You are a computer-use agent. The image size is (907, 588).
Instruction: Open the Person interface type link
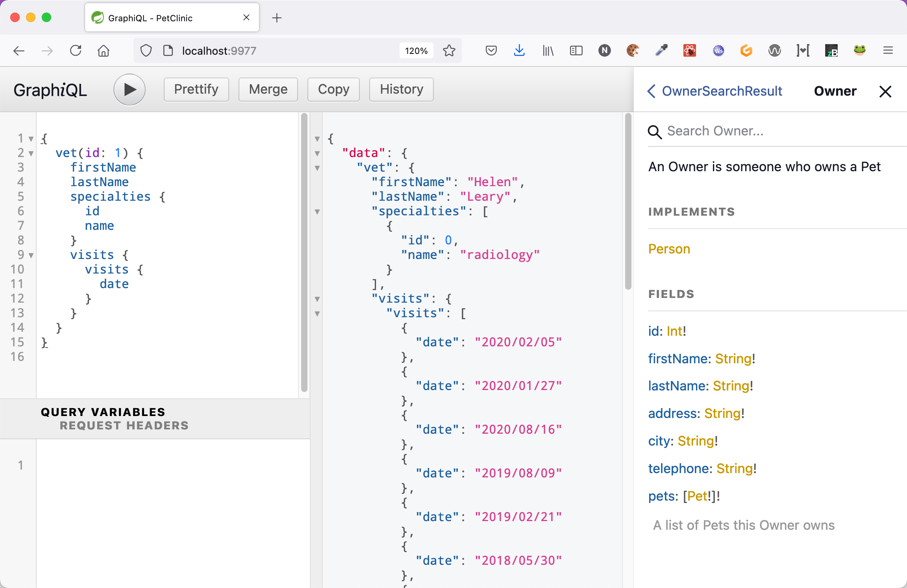tap(669, 249)
